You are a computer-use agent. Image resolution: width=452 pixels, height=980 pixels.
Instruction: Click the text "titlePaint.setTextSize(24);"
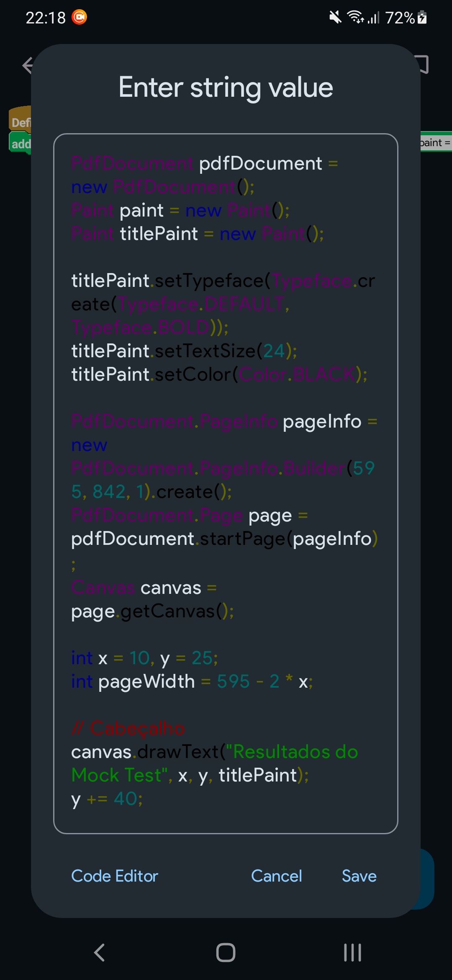[184, 351]
